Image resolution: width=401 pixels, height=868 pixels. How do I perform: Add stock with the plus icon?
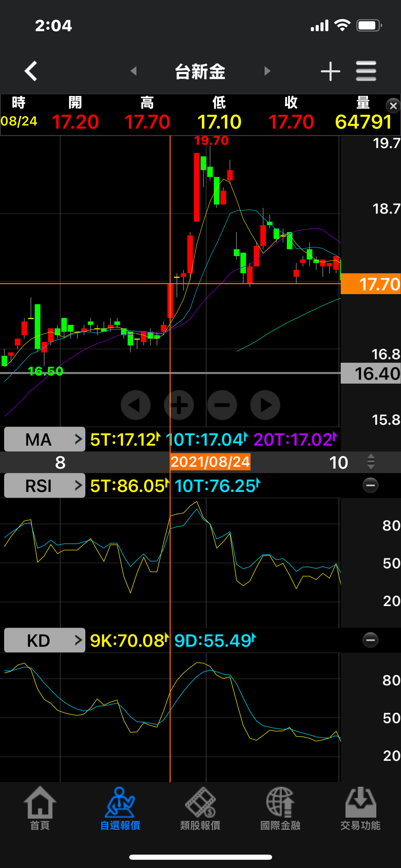(330, 71)
